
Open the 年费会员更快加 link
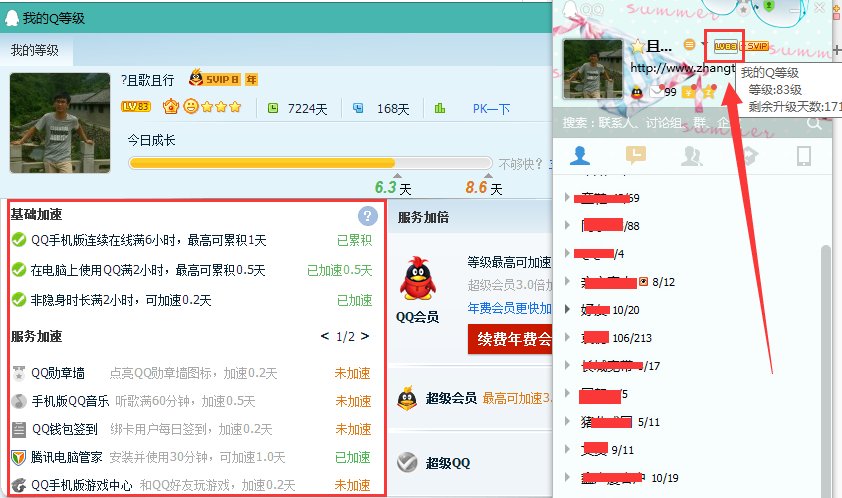[510, 308]
